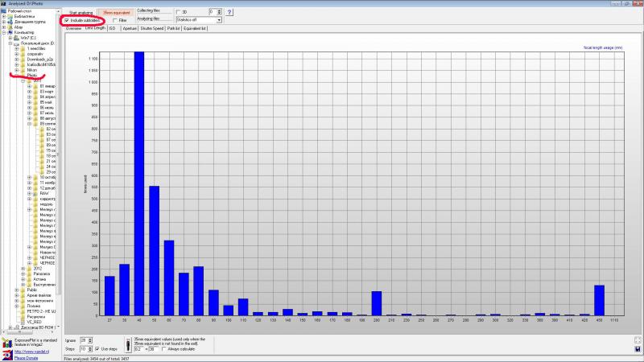The height and width of the screenshot is (362, 644).
Task: Click the stepper beside the 3D value
Action: pyautogui.click(x=219, y=12)
